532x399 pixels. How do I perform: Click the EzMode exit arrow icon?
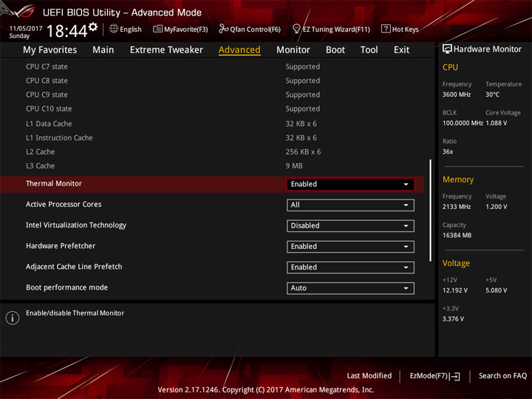point(455,376)
